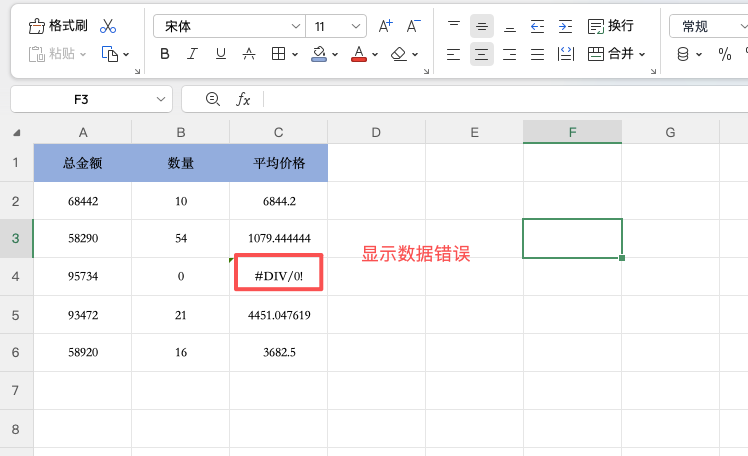Click the Distributed alignment icon
Viewport: 748px width, 456px height.
tap(565, 54)
